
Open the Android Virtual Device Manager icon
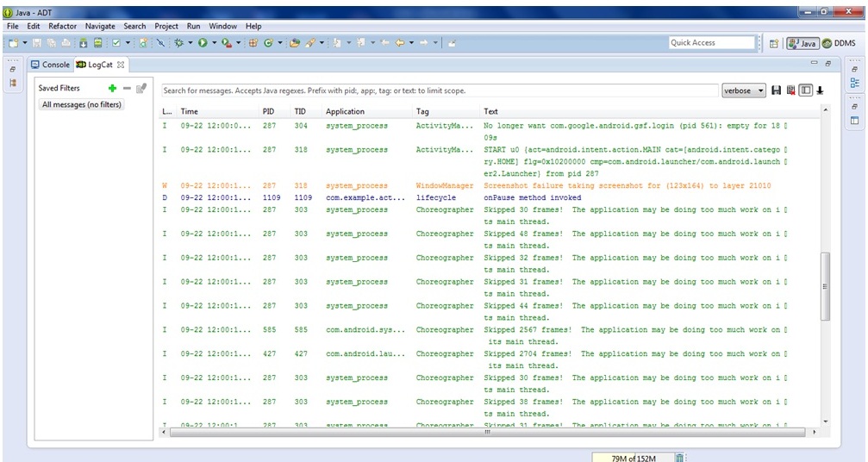tap(98, 42)
